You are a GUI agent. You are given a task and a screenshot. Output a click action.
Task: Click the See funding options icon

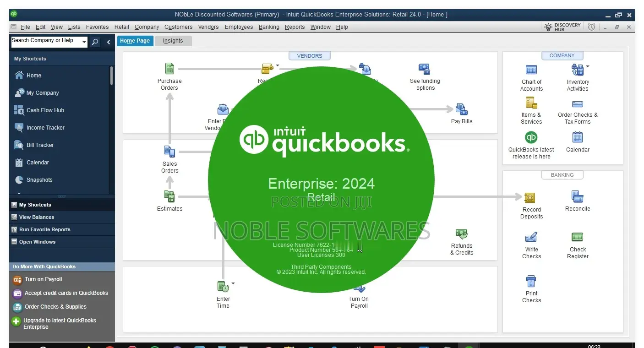[x=425, y=69]
